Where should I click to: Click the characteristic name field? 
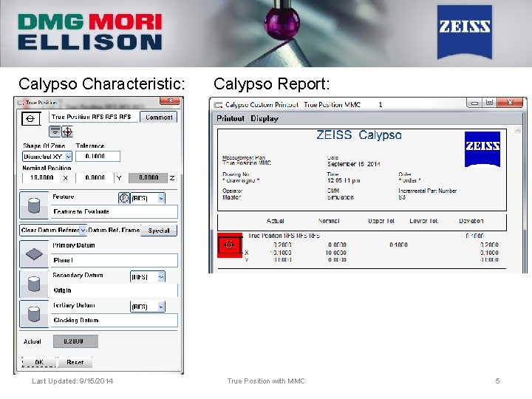click(x=94, y=117)
